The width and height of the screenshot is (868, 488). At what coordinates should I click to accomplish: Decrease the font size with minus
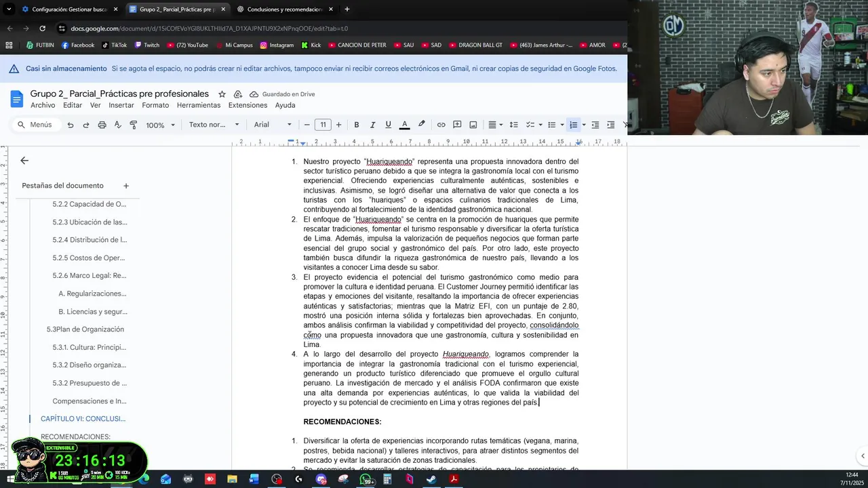tap(307, 125)
